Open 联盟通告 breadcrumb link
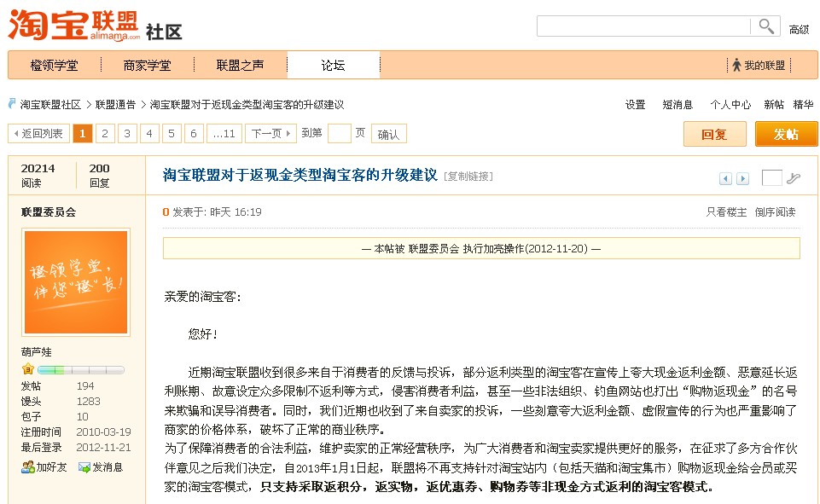820x504 pixels. (115, 105)
